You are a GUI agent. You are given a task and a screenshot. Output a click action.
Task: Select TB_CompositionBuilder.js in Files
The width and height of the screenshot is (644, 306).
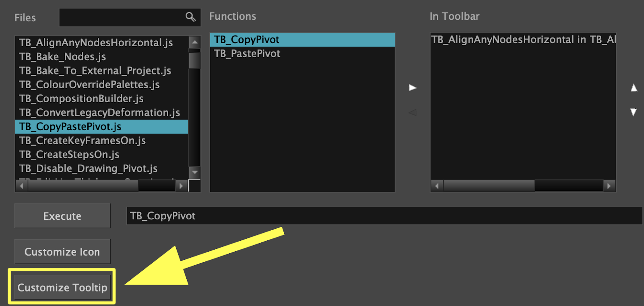(x=81, y=99)
